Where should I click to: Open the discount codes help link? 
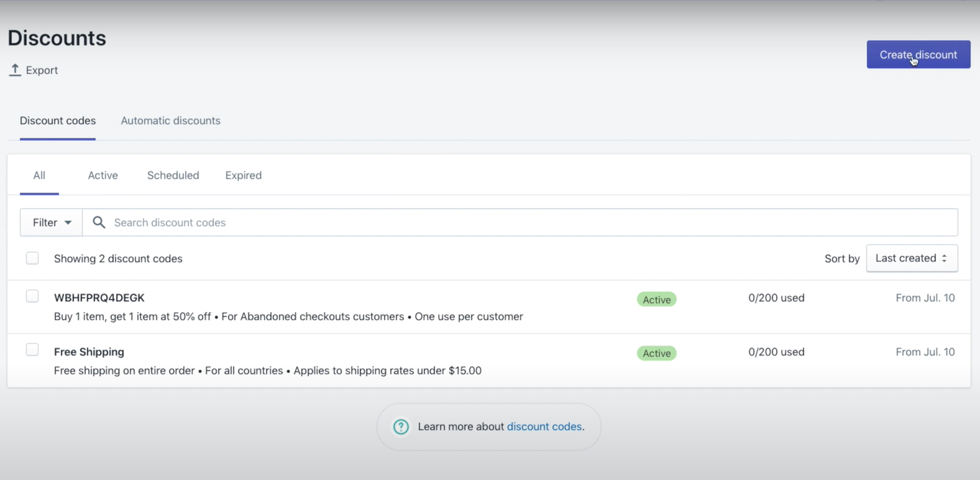544,427
